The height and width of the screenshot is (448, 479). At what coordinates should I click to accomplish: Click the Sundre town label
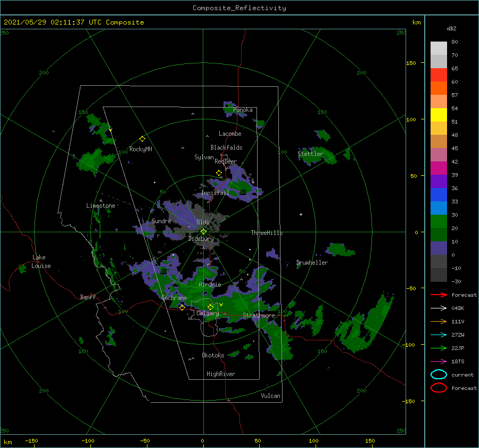[x=161, y=221]
